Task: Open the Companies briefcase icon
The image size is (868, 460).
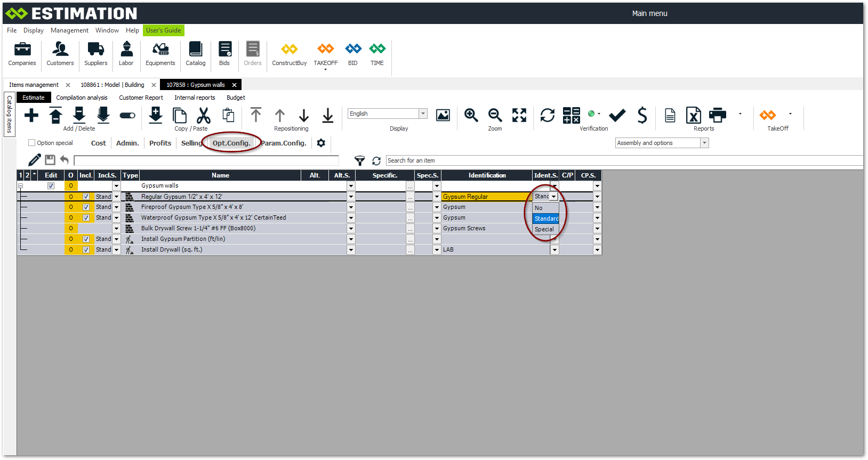Action: click(22, 50)
